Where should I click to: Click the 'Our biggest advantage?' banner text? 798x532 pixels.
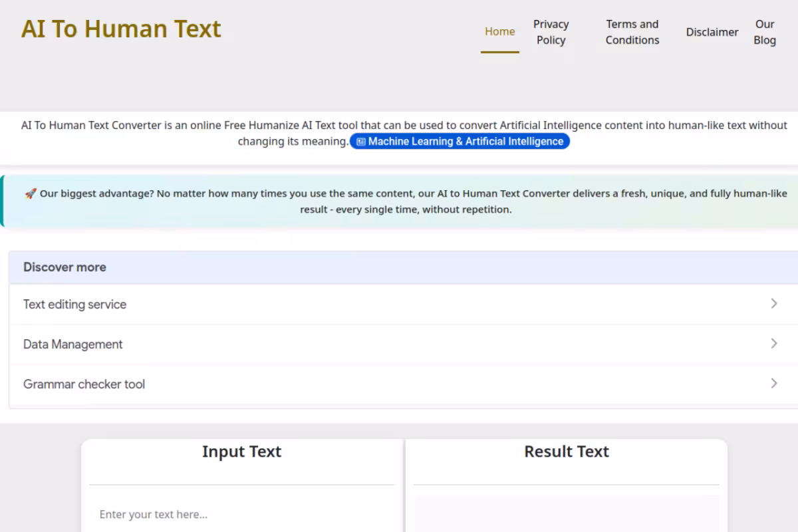pos(406,201)
